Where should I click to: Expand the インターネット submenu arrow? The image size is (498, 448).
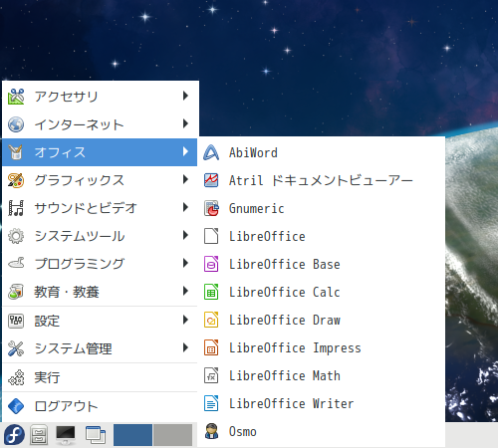(185, 123)
